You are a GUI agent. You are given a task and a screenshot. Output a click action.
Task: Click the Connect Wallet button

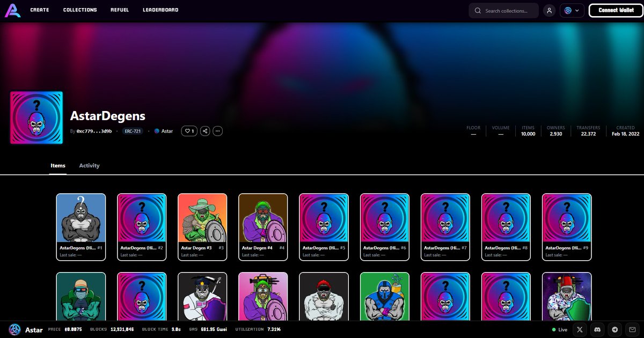[616, 11]
